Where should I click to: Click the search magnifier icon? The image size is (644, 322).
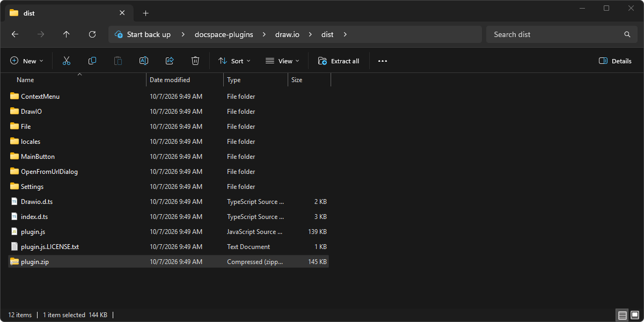[627, 34]
